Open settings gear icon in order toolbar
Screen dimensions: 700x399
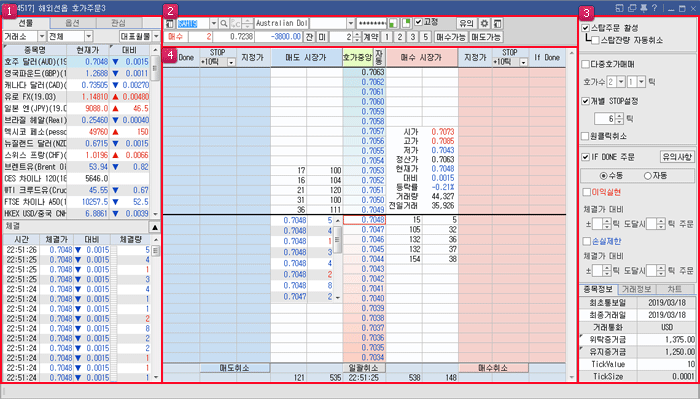point(484,23)
